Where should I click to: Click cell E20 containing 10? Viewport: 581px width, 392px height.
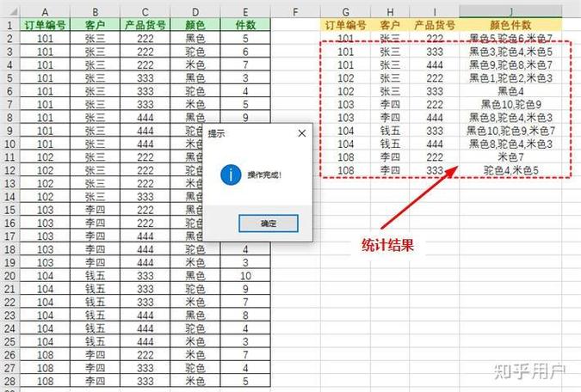click(x=245, y=276)
